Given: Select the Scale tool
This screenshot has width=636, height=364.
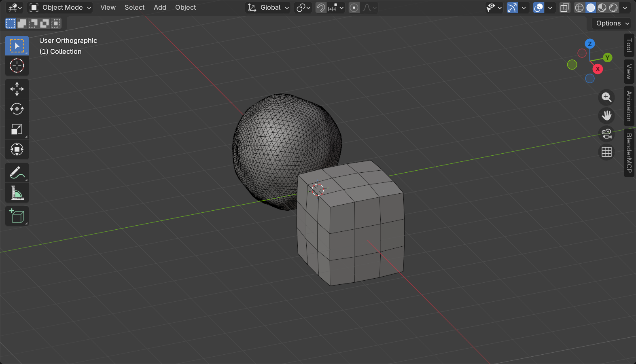Looking at the screenshot, I should pyautogui.click(x=17, y=129).
